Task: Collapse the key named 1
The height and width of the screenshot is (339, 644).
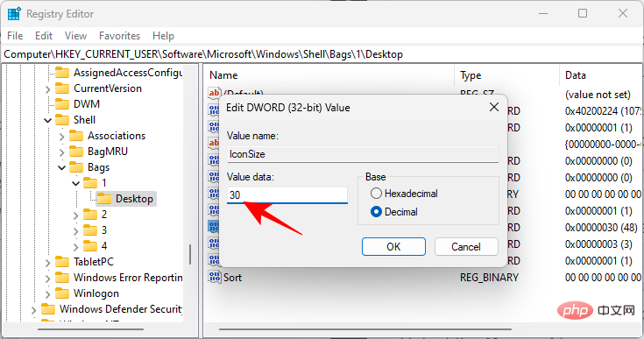Action: [x=75, y=183]
